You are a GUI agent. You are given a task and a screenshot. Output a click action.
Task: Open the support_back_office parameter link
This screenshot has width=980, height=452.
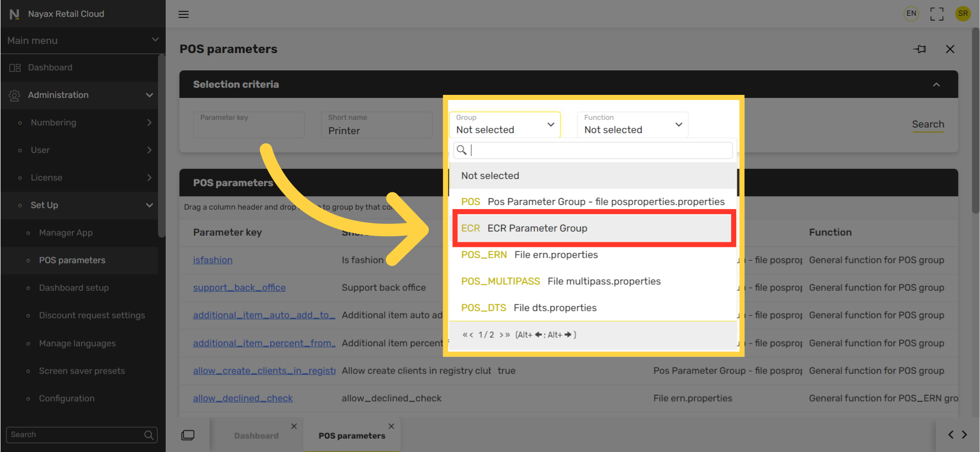[239, 288]
